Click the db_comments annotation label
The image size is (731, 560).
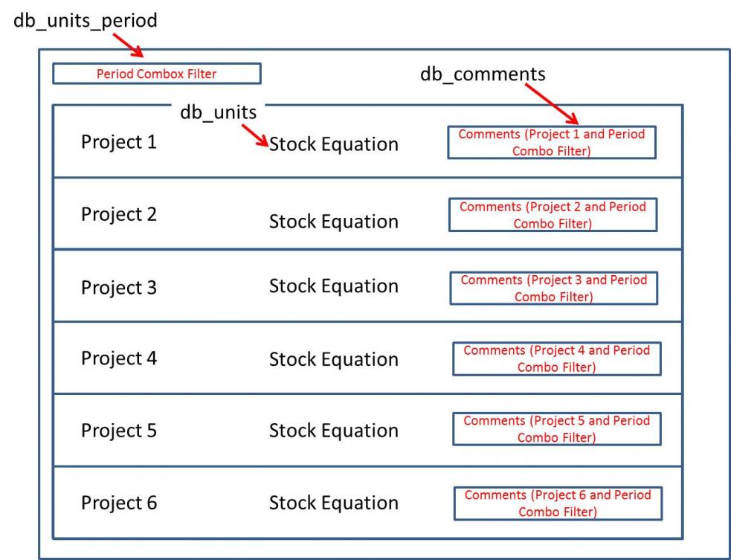pyautogui.click(x=483, y=74)
